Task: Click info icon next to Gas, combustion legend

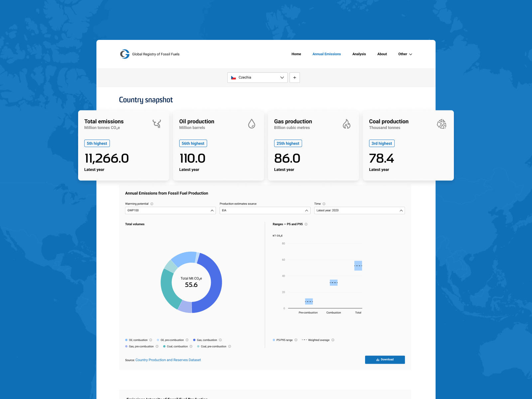Action: [x=220, y=340]
